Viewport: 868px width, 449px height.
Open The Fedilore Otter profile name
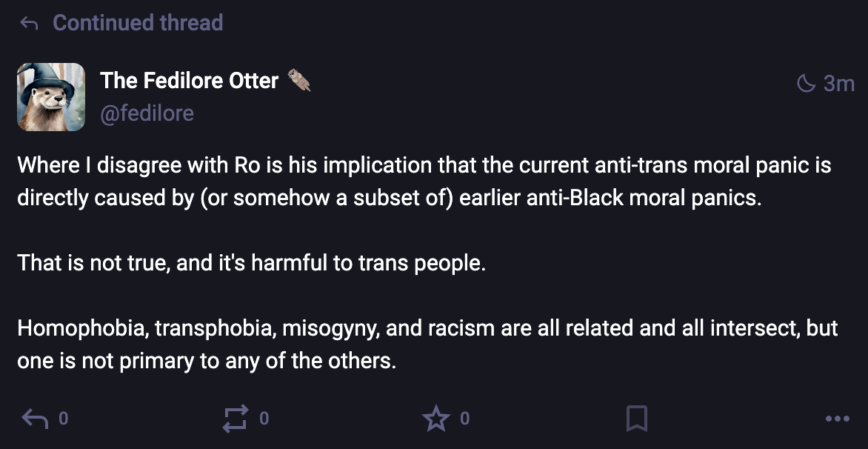pyautogui.click(x=190, y=80)
